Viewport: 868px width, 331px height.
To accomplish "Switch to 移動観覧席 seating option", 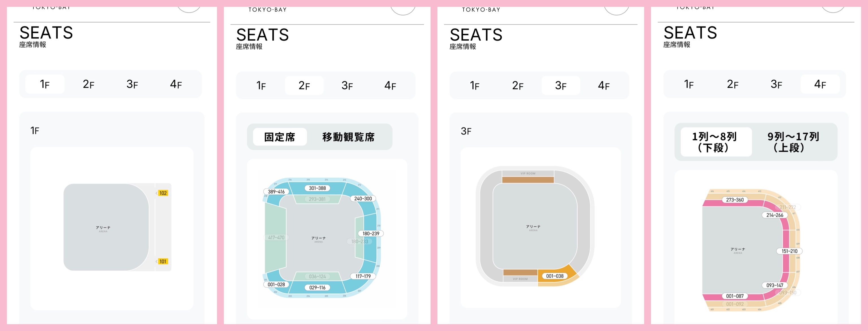I will pos(348,137).
